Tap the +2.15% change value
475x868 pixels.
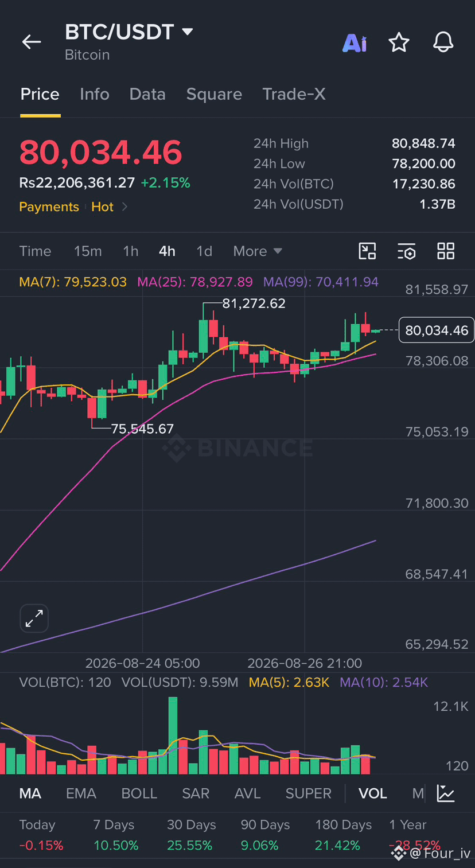coord(165,183)
